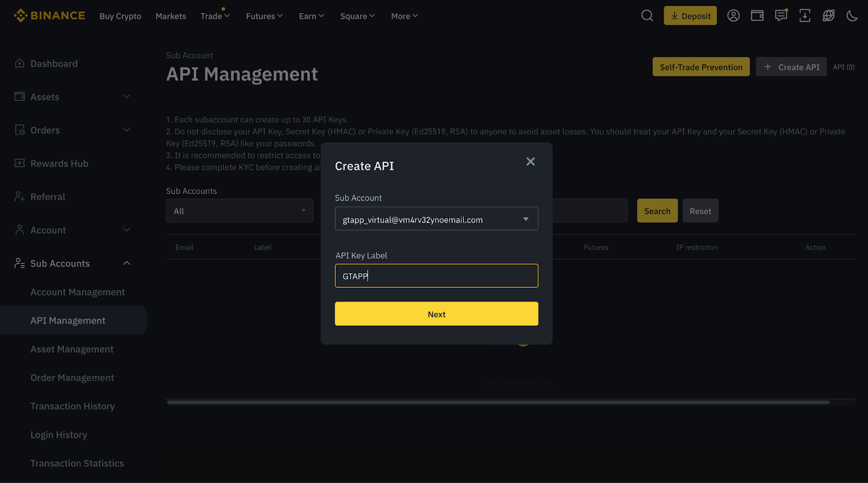Close the Create API dialog

coord(531,162)
